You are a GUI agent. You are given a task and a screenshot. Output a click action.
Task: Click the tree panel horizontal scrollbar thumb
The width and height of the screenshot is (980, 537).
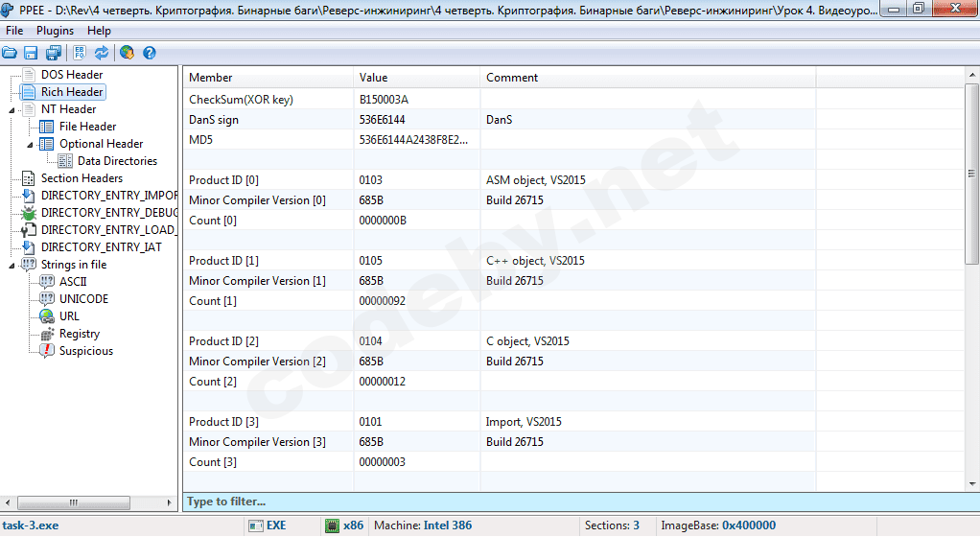(74, 502)
